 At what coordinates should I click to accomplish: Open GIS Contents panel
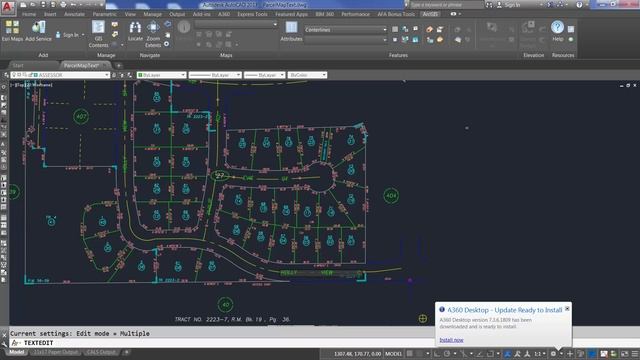[98, 33]
